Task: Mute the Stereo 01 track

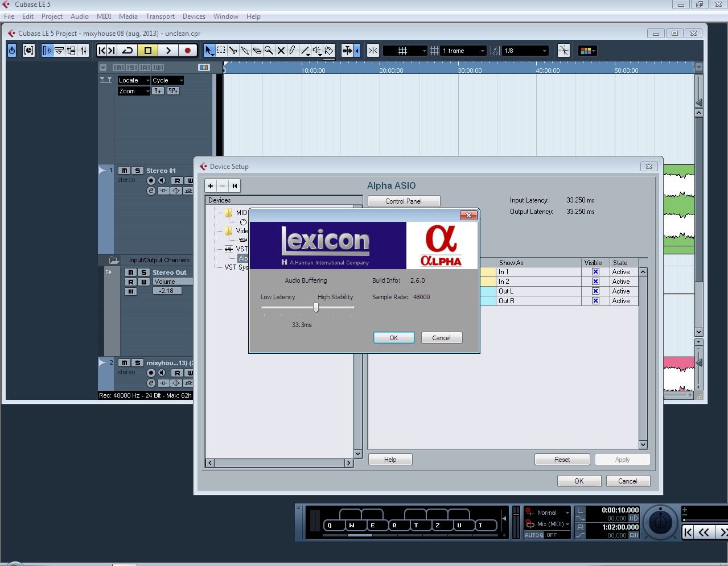Action: 124,171
